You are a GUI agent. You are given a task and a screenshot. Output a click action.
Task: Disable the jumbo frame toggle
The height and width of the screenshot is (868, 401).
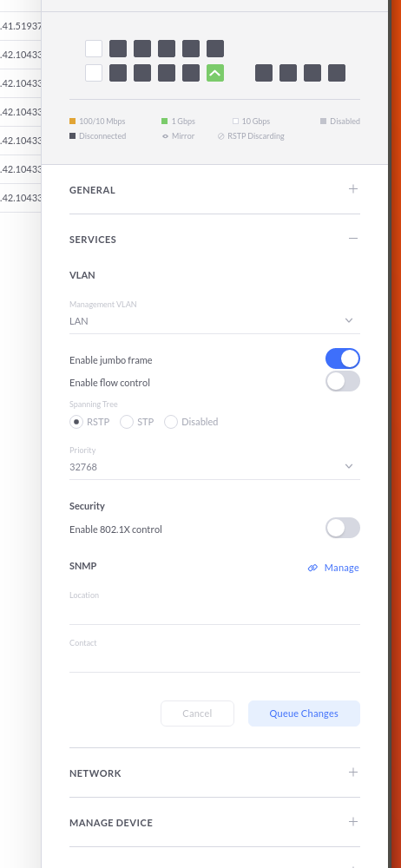pyautogui.click(x=343, y=358)
